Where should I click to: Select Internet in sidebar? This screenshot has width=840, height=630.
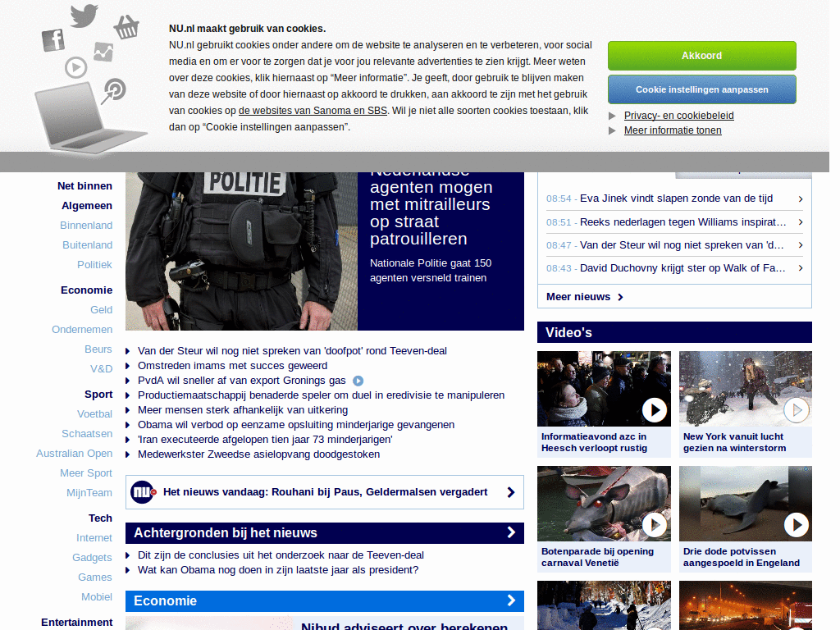[94, 538]
